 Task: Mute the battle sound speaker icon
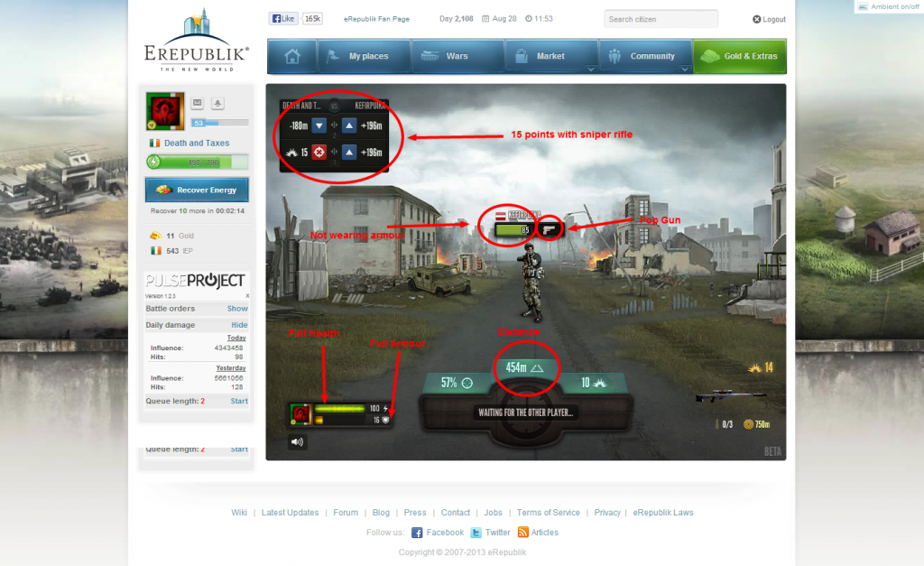click(297, 441)
